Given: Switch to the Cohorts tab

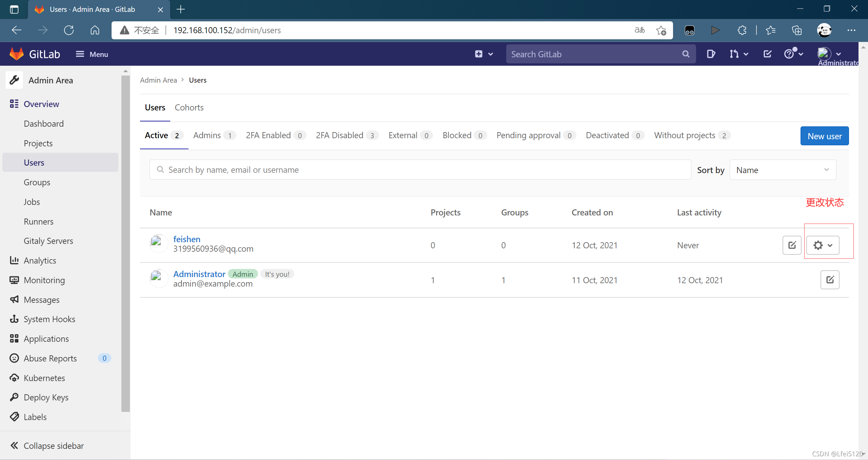Looking at the screenshot, I should tap(189, 107).
